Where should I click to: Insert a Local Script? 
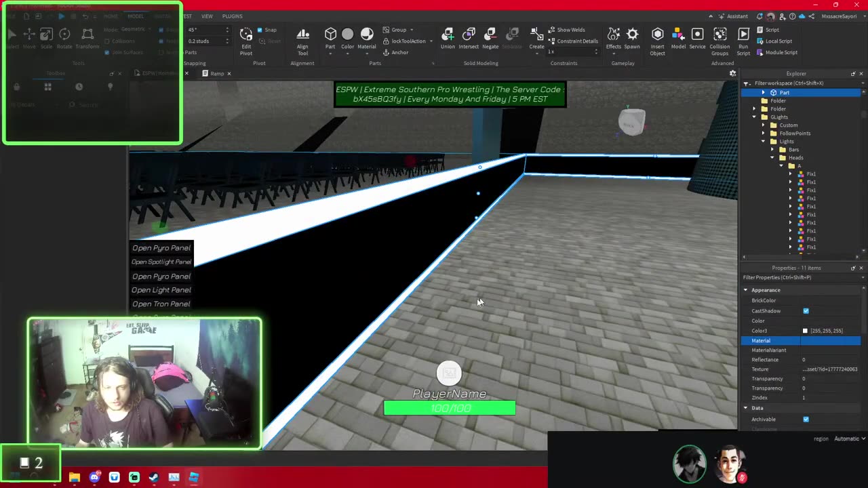774,41
